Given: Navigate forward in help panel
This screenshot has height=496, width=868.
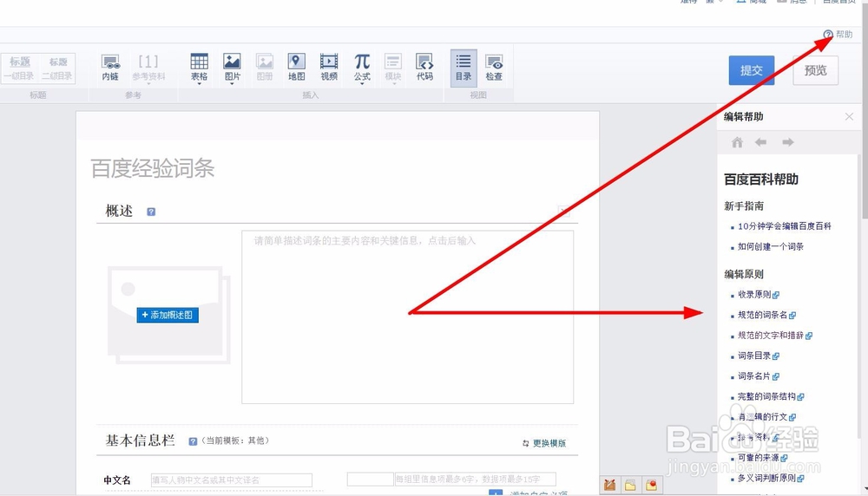Looking at the screenshot, I should [x=788, y=142].
